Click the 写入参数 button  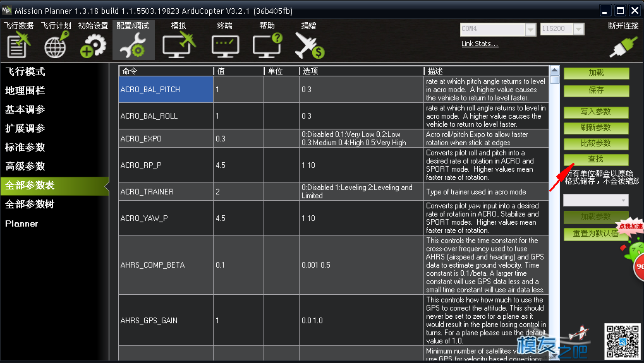click(596, 112)
